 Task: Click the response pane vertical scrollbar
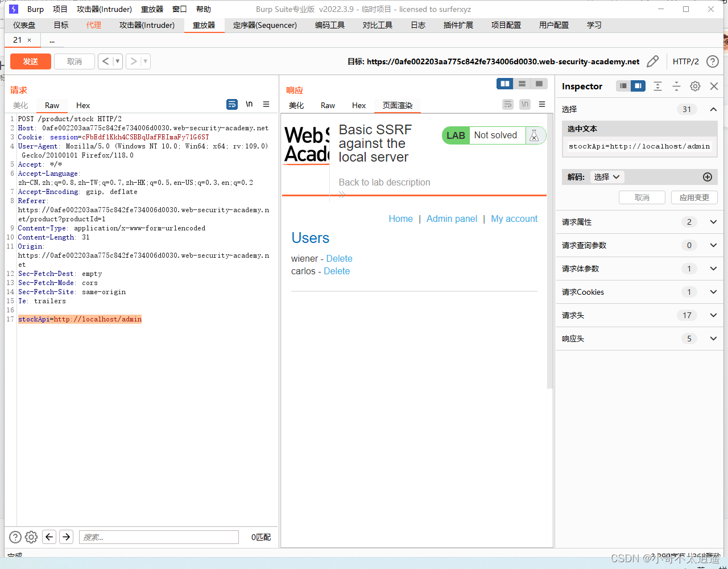(x=549, y=250)
